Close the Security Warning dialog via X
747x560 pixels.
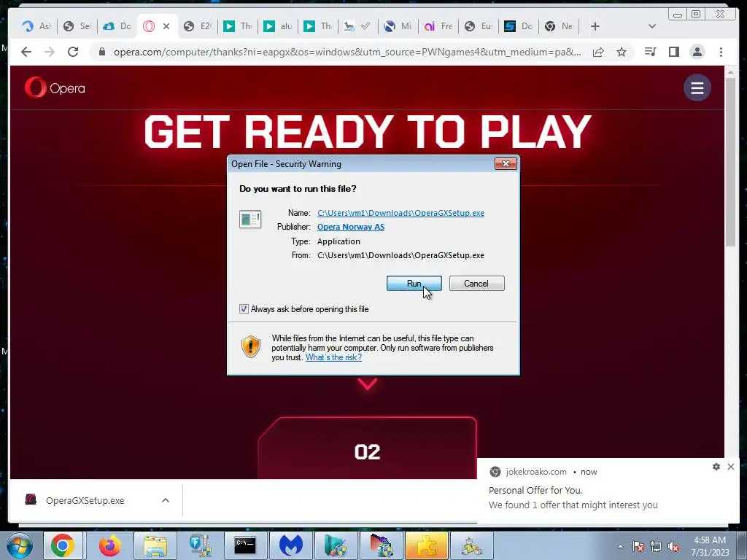[x=506, y=164]
